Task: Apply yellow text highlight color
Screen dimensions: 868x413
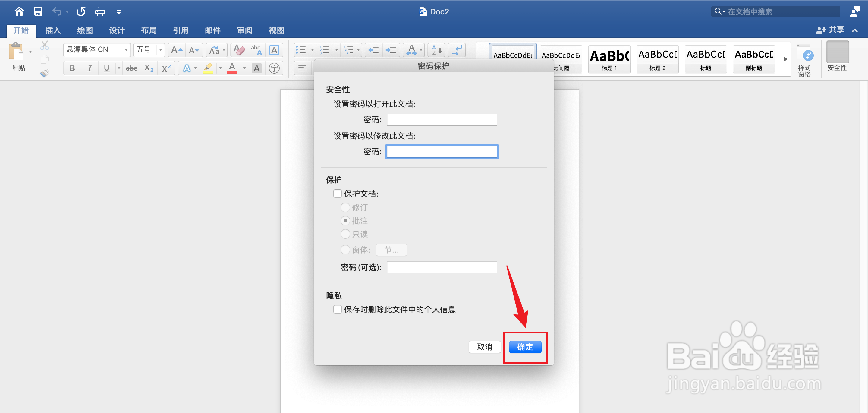Action: 208,68
